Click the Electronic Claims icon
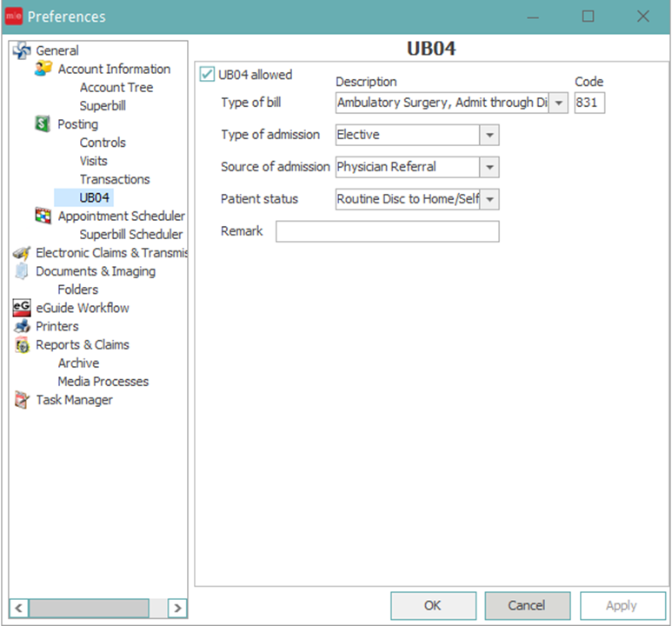This screenshot has width=672, height=626. coord(22,253)
